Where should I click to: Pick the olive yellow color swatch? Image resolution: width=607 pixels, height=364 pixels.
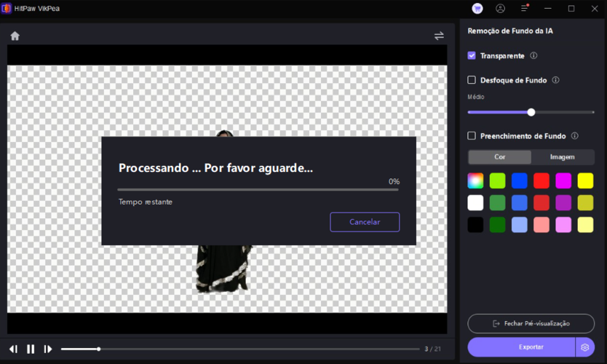pos(585,203)
